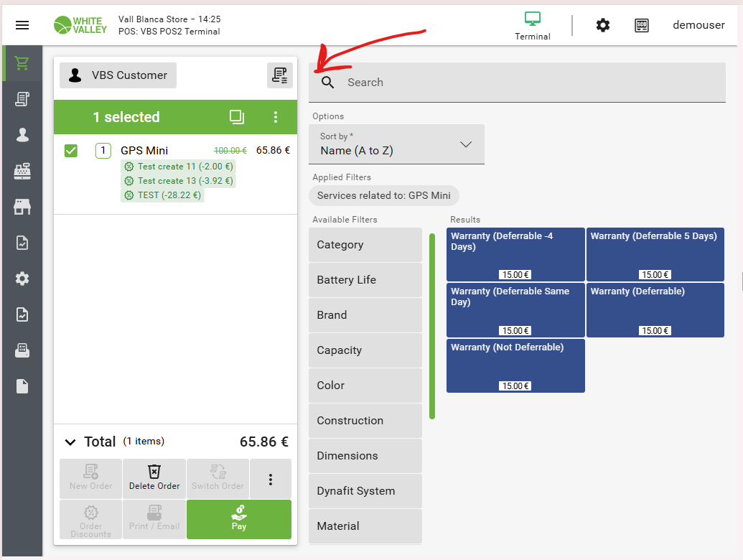Open the orders receipt sidebar icon
Image resolution: width=743 pixels, height=560 pixels.
[22, 99]
